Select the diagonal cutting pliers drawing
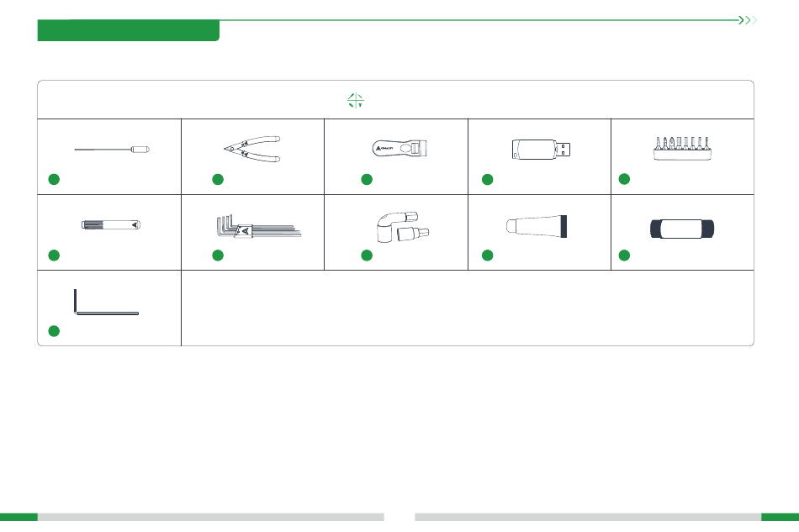 coord(252,149)
